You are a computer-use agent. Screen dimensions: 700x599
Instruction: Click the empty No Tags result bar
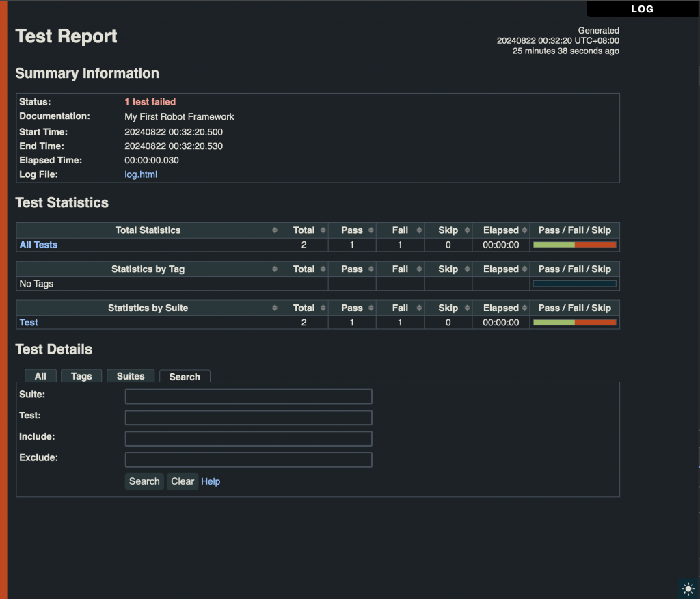[574, 284]
